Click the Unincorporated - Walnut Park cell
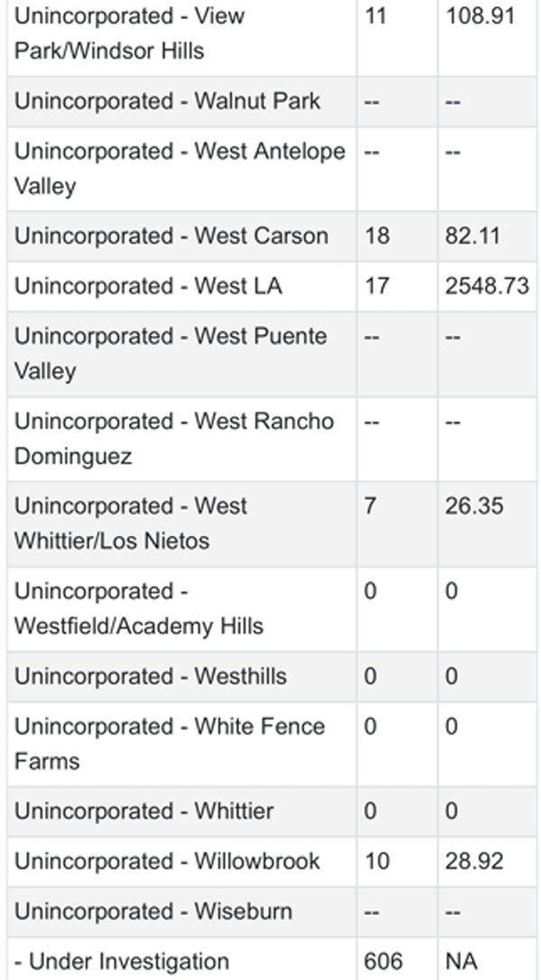This screenshot has width=541, height=980. coord(167,101)
